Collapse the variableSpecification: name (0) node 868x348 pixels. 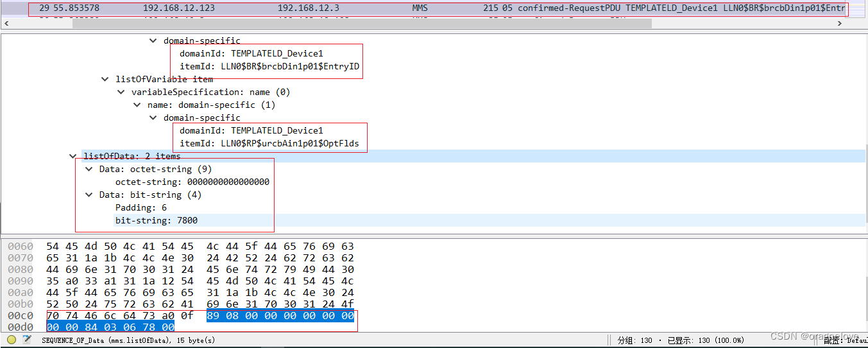121,92
